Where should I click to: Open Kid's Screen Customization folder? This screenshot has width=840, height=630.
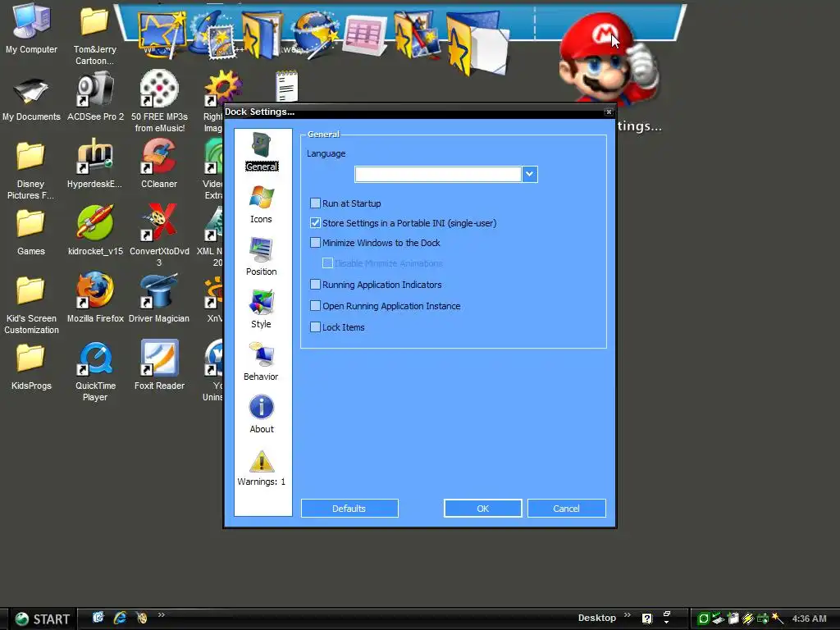(31, 304)
